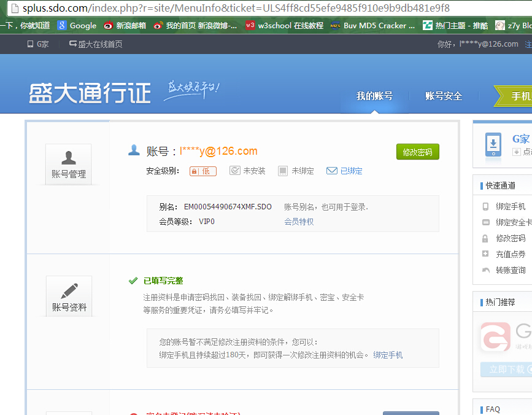Screen dimensions: 532x415
Task: Click the 热门推荐 section header
Action: point(500,302)
